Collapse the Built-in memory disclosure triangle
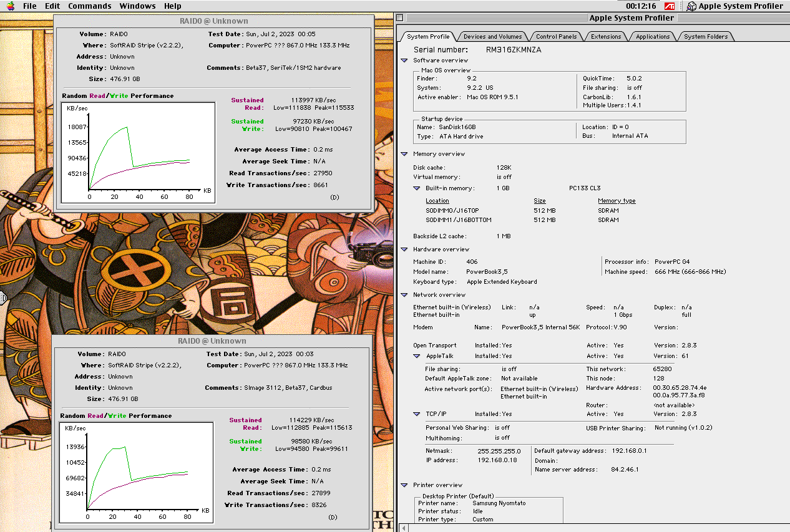 tap(417, 188)
